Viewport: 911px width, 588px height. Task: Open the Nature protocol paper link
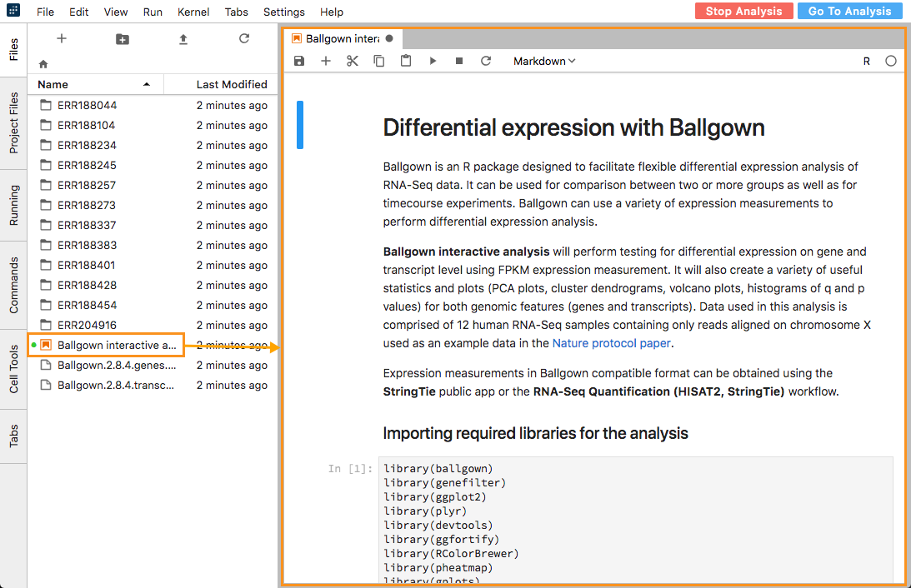click(612, 342)
